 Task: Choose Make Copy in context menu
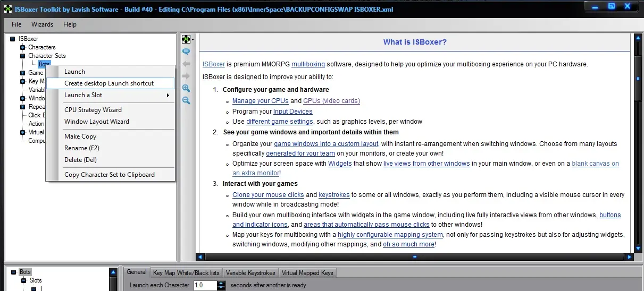pyautogui.click(x=111, y=136)
